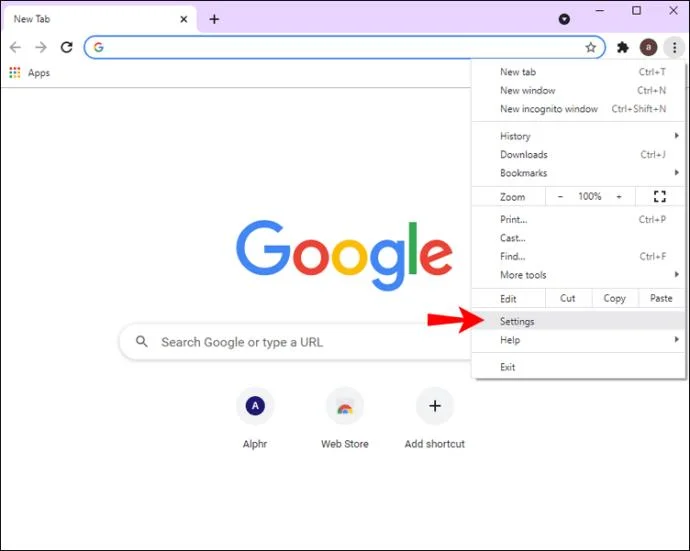690x551 pixels.
Task: Click the 100% zoom value
Action: click(x=590, y=196)
